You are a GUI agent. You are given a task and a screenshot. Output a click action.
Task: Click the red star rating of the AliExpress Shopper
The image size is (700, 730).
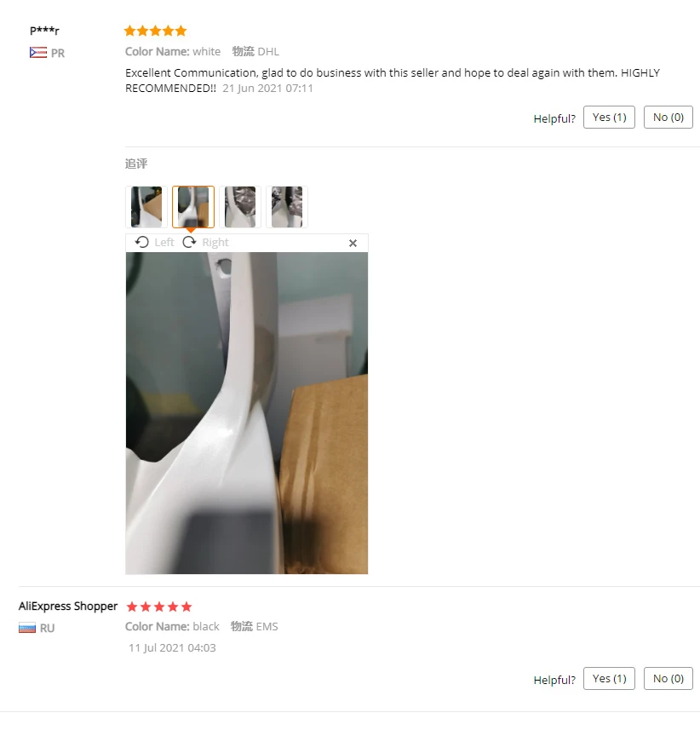[x=159, y=606]
